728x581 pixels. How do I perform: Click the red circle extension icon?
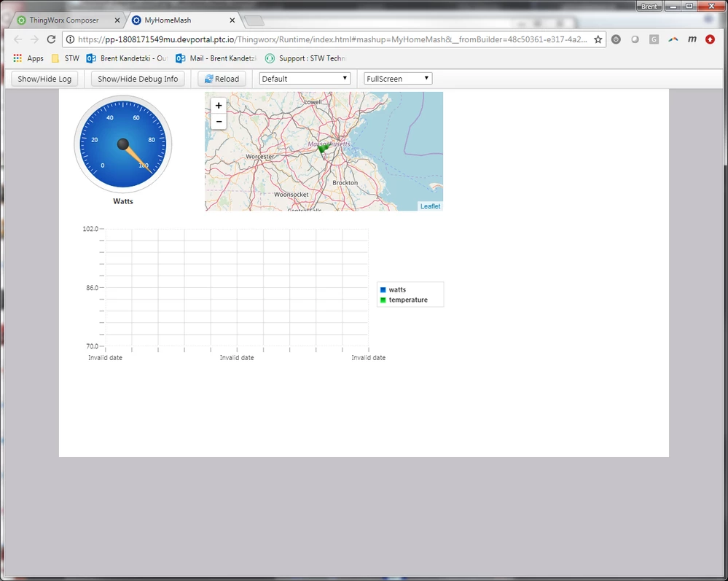click(710, 39)
